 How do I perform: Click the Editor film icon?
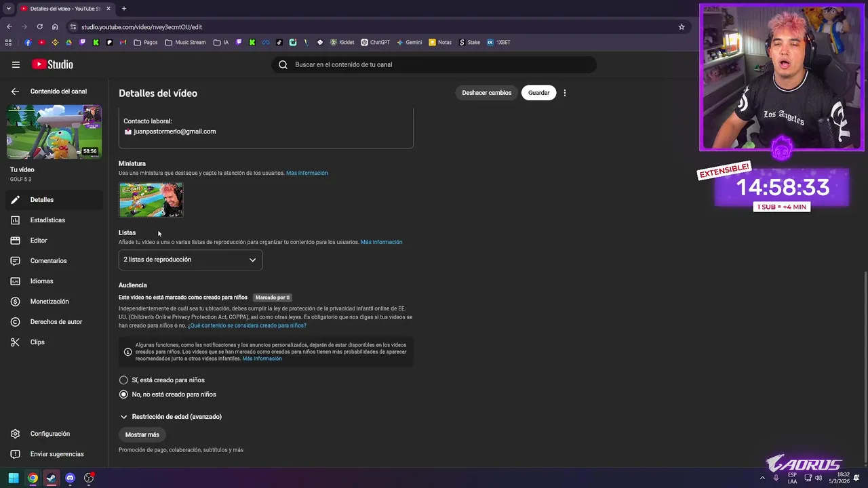[x=15, y=241]
